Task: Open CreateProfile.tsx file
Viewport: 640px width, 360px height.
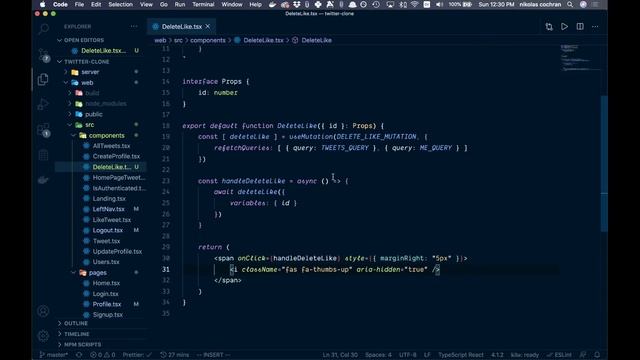Action: pyautogui.click(x=116, y=156)
